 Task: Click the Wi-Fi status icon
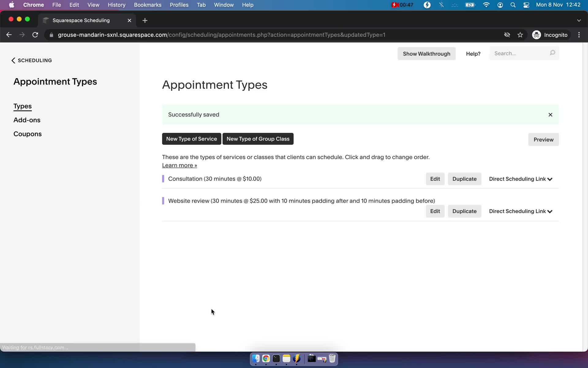coord(486,5)
